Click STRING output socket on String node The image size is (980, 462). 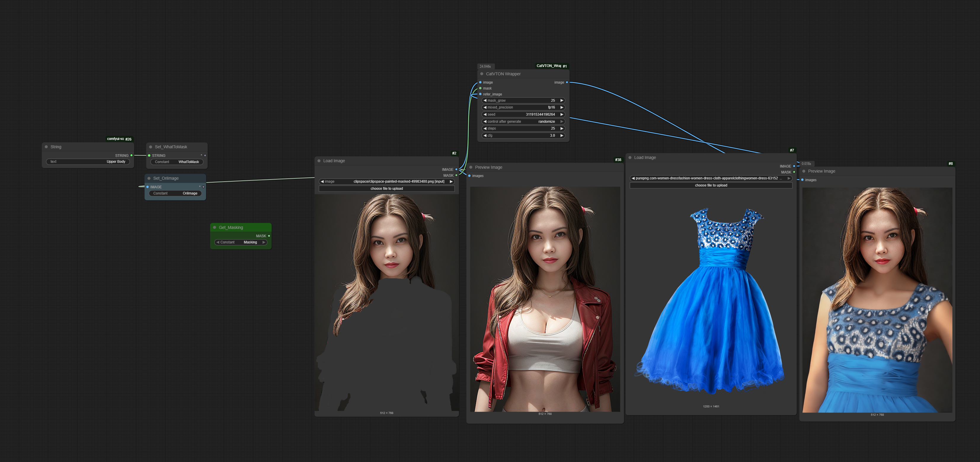132,156
